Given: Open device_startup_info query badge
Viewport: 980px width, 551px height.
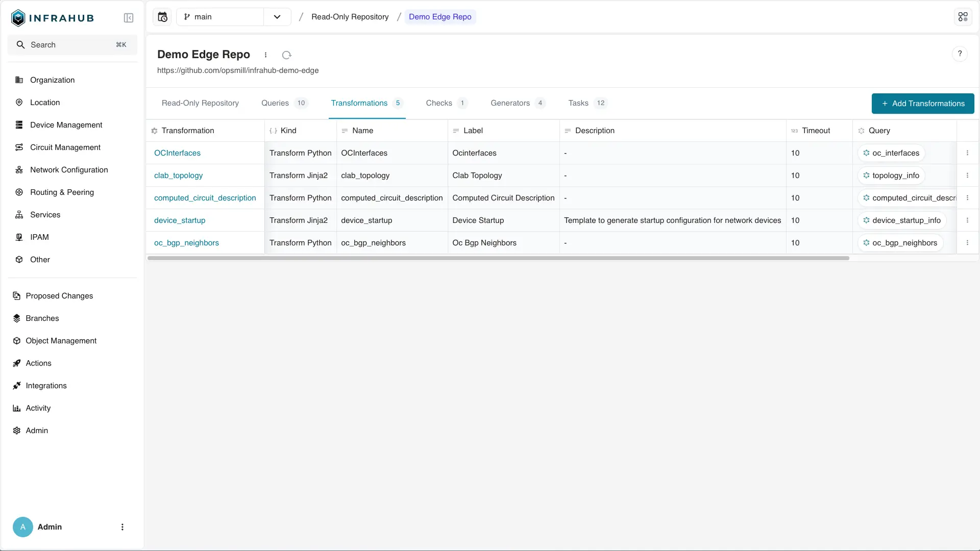Looking at the screenshot, I should [x=902, y=220].
